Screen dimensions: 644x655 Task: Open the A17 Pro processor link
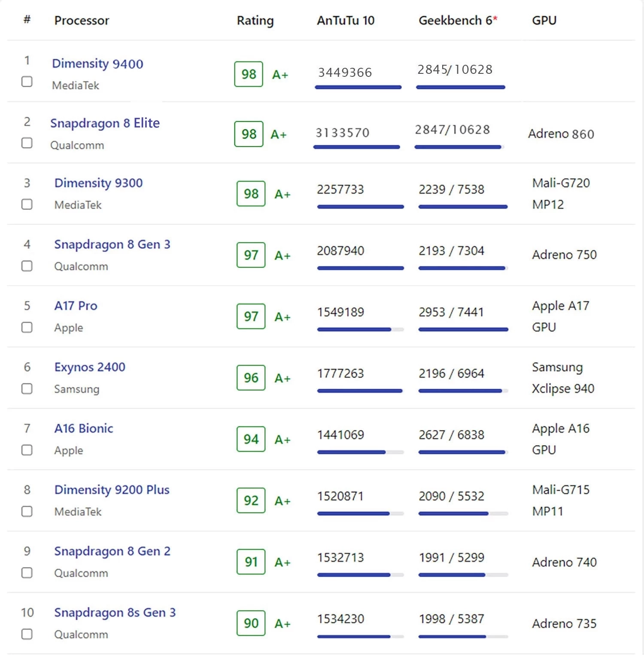76,306
